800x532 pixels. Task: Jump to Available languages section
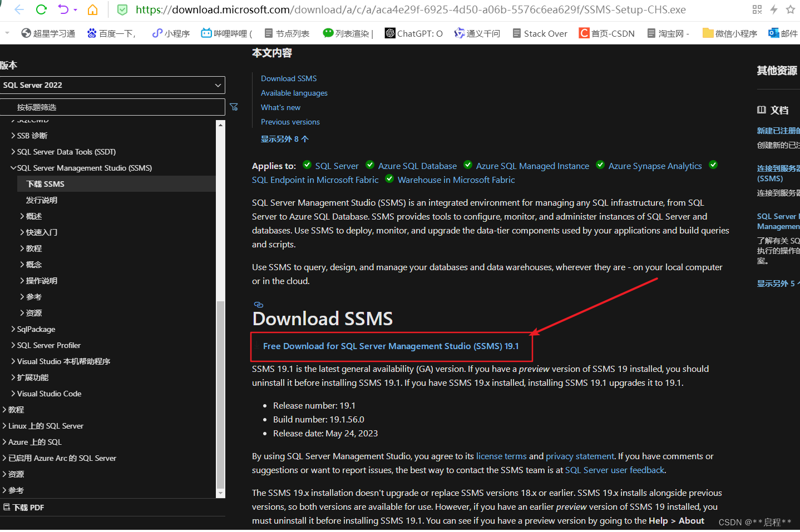[294, 93]
